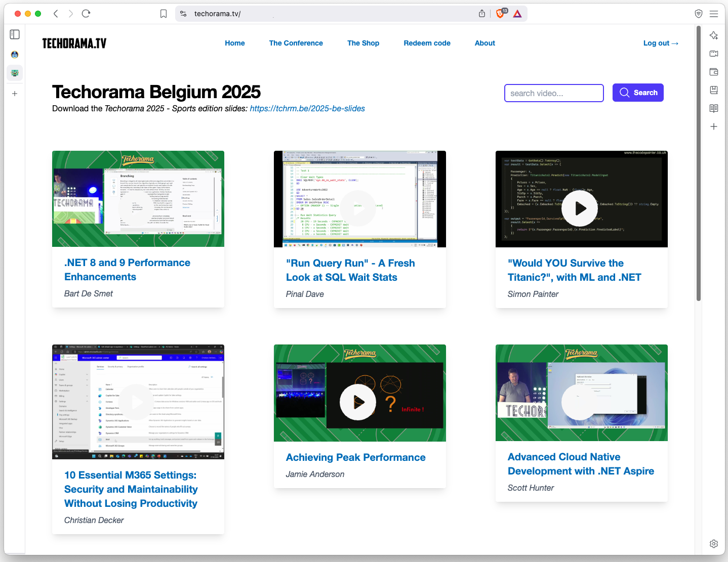Open the Redeem code menu item
The width and height of the screenshot is (728, 562).
pyautogui.click(x=427, y=43)
